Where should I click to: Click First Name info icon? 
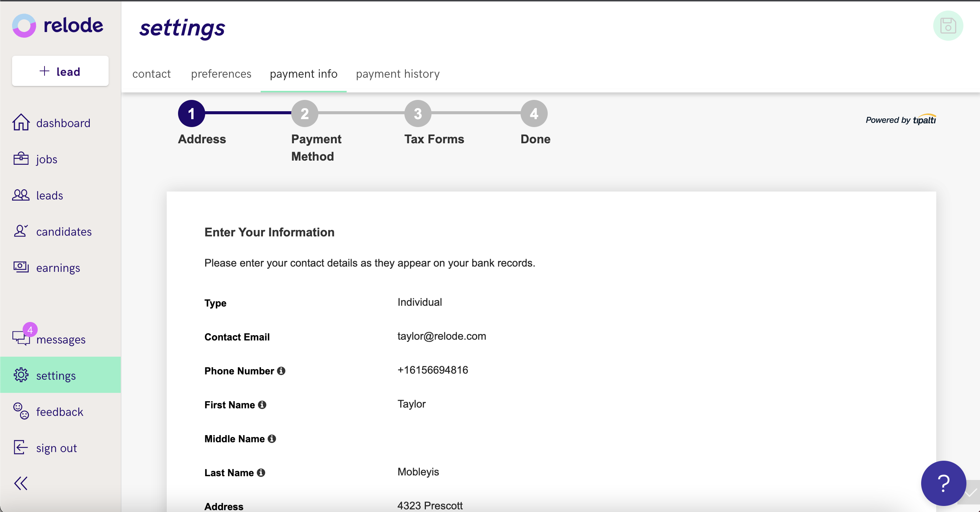click(x=262, y=405)
